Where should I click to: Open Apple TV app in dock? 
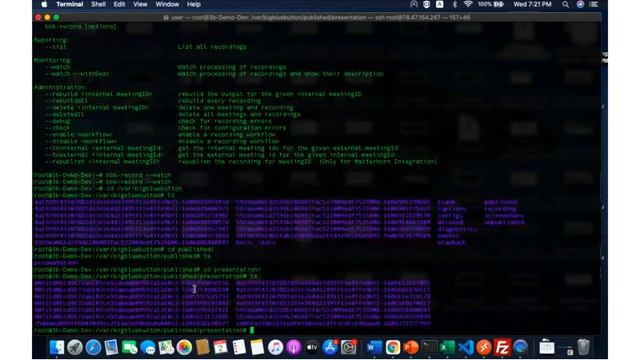pyautogui.click(x=312, y=347)
